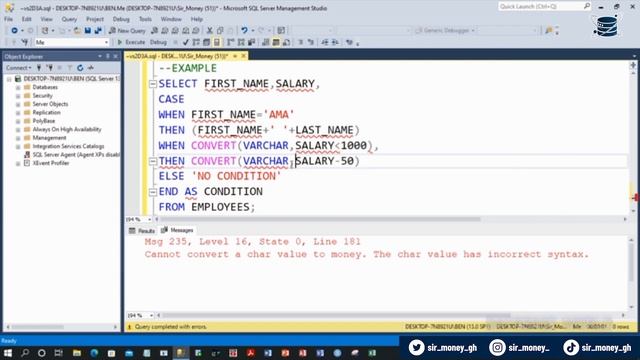The height and width of the screenshot is (360, 640).
Task: Open the Edit menu
Action: pos(27,19)
